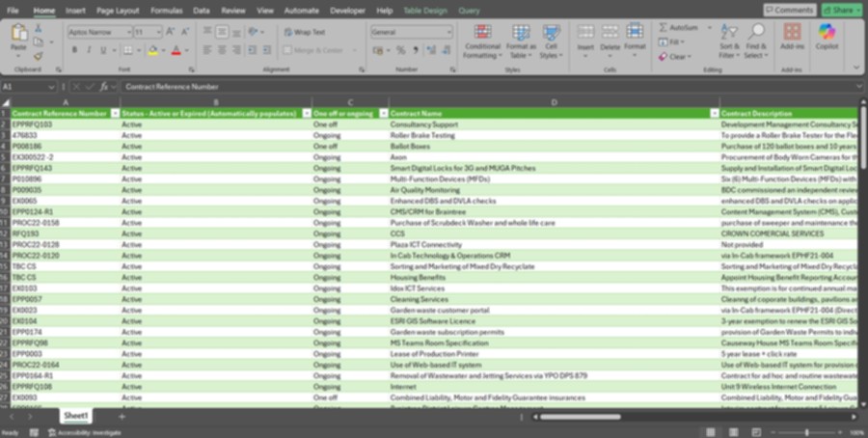Open Format as Table gallery

point(521,41)
